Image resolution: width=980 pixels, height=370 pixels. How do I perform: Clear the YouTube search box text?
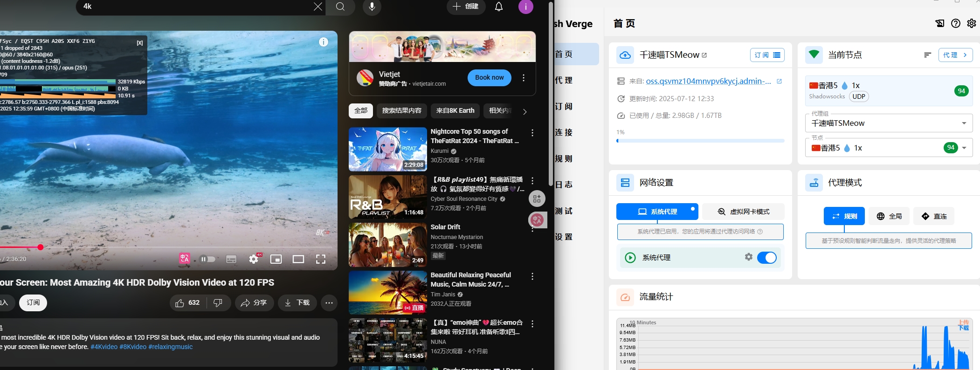[x=317, y=7]
